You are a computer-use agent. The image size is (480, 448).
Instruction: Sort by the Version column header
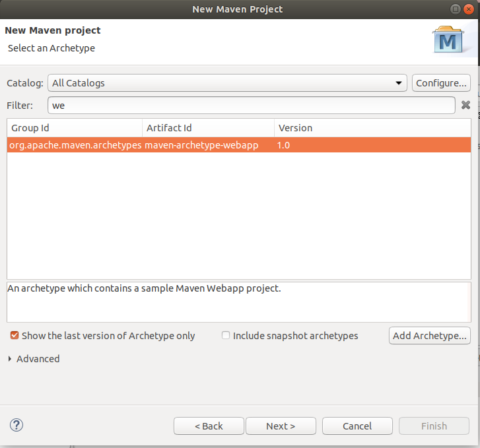point(372,128)
